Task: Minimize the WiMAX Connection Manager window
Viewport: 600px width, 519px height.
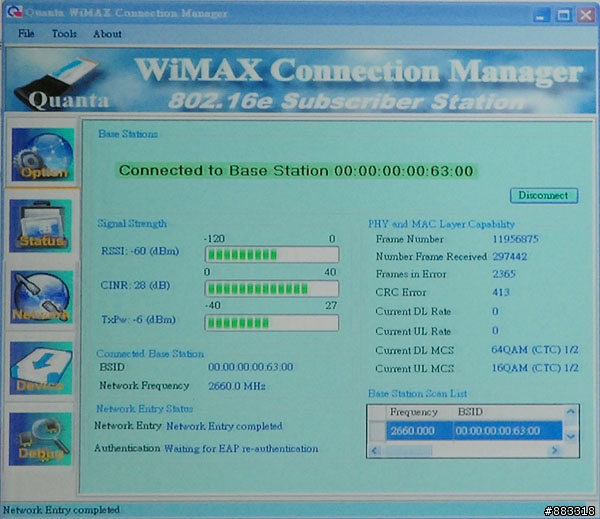Action: [541, 15]
